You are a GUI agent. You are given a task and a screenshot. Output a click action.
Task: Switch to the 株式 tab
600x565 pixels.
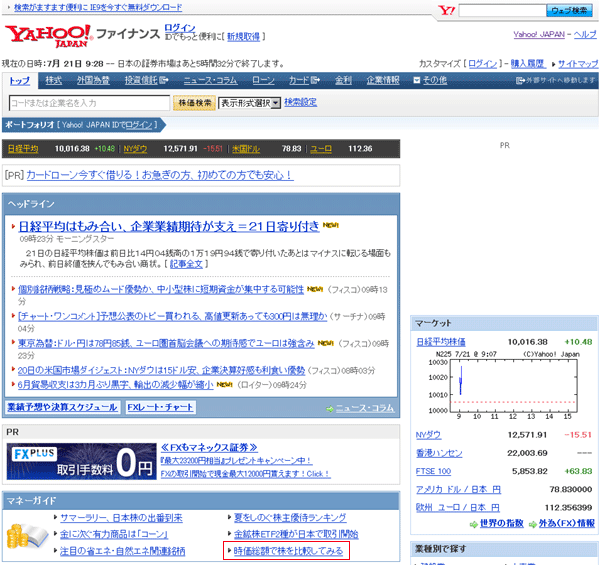click(x=54, y=80)
